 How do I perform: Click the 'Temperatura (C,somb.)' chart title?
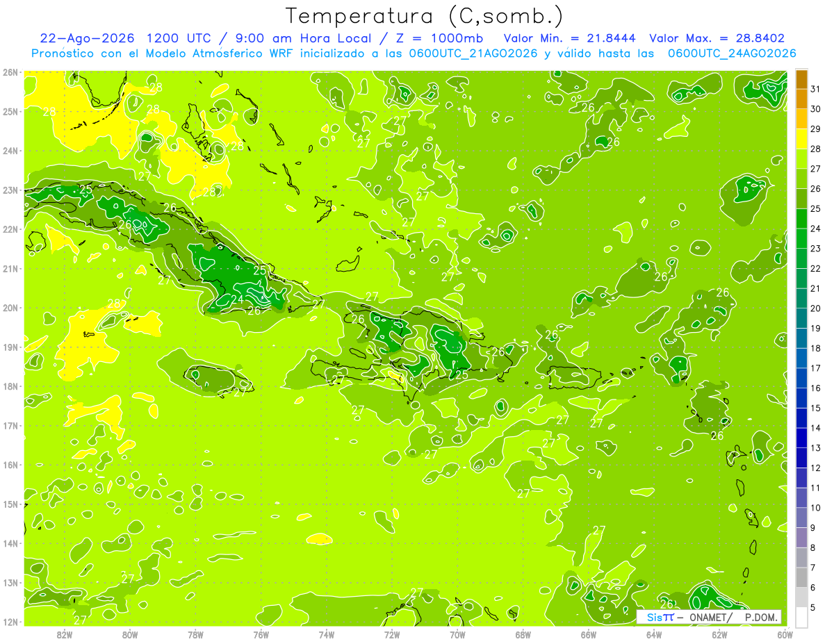pyautogui.click(x=425, y=16)
